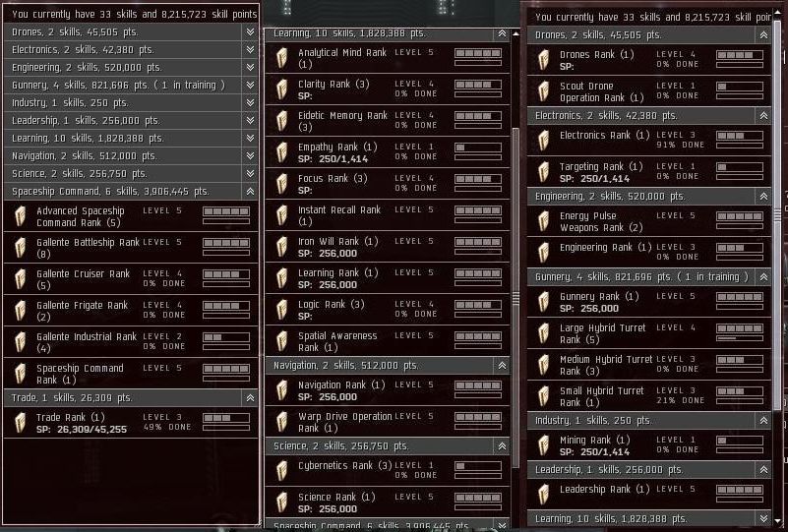The width and height of the screenshot is (788, 532).
Task: Select the 'Navigation Rank (1)' skill name
Action: point(341,385)
